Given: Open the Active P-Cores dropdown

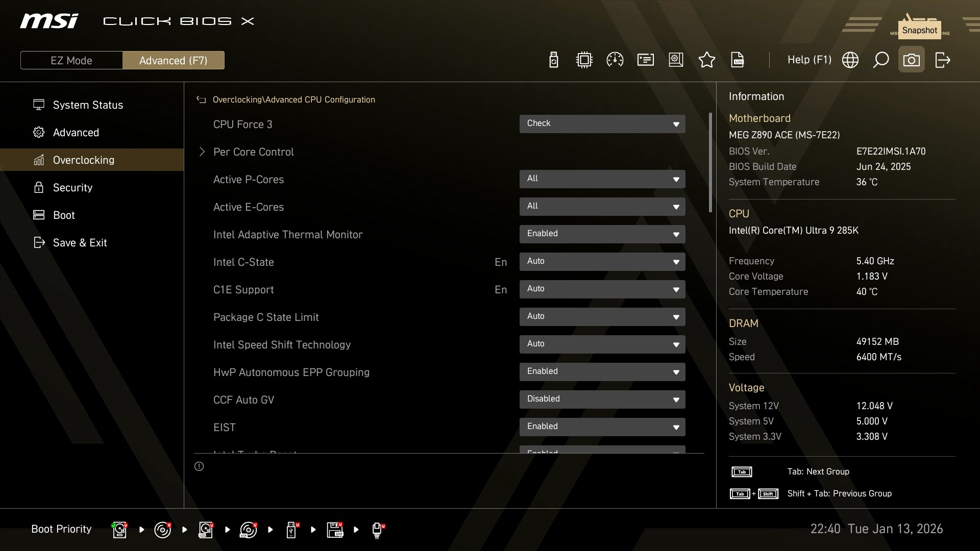Looking at the screenshot, I should click(x=602, y=179).
